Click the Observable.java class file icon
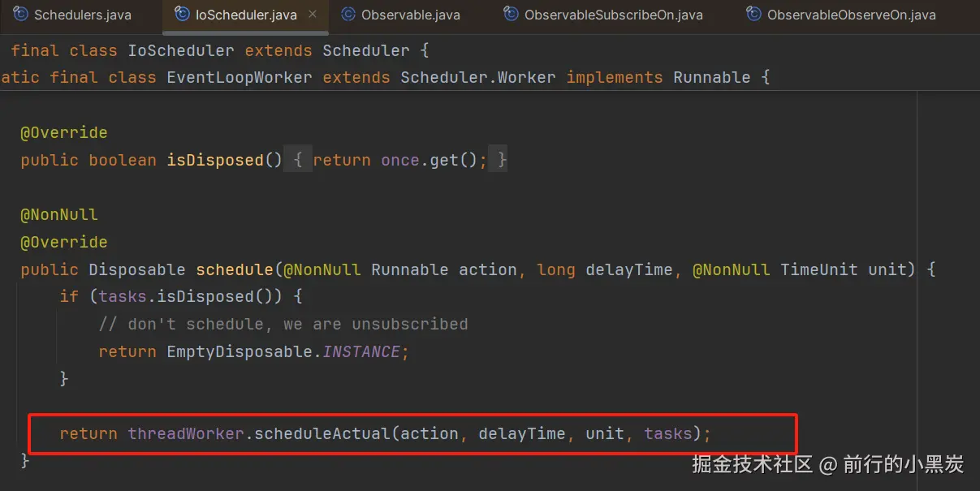The image size is (980, 491). (x=348, y=15)
